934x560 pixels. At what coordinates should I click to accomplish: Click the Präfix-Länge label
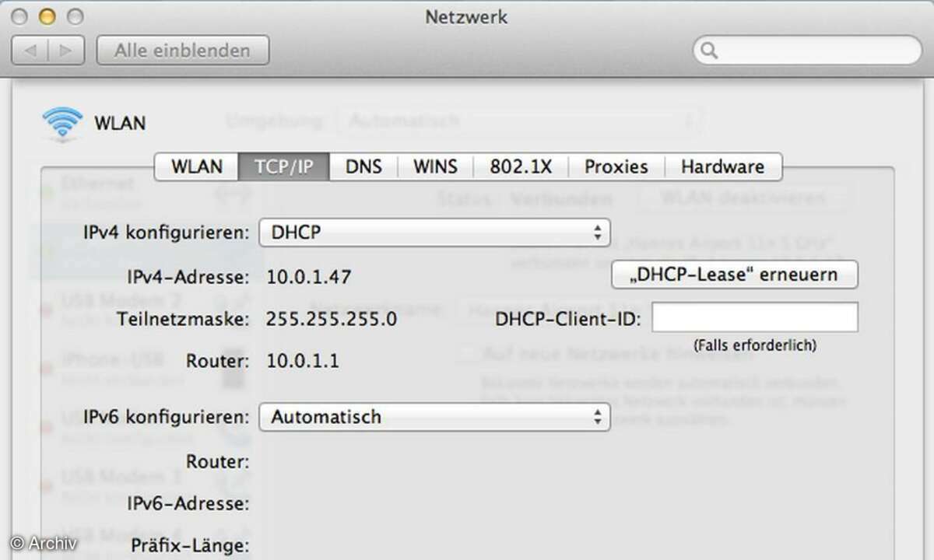(191, 544)
